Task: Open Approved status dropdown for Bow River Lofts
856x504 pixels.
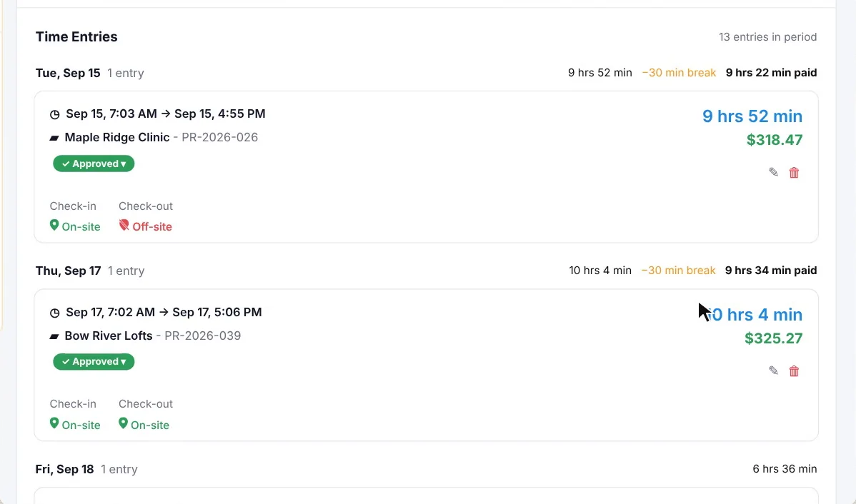Action: [94, 362]
